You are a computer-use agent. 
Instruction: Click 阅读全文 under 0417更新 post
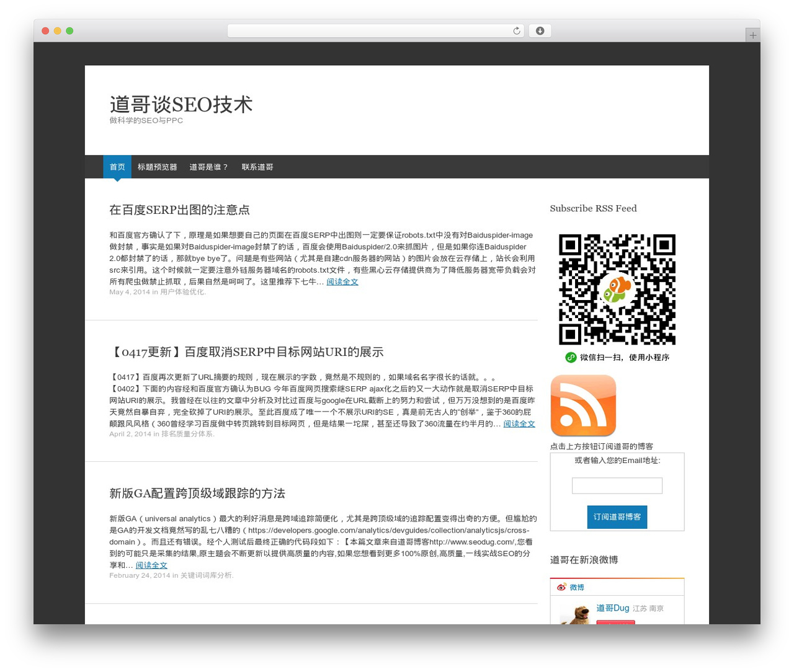519,423
